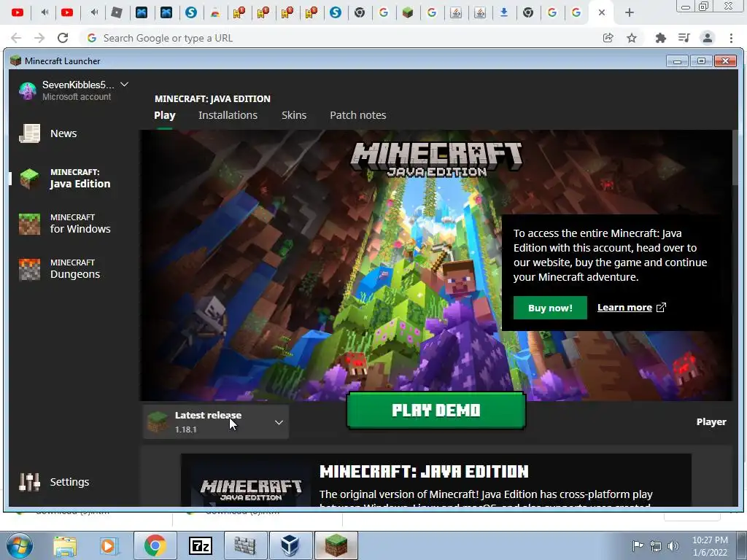Screen dimensions: 747x560
Task: Select Minecraft Dungeons in the sidebar
Action: click(x=60, y=269)
